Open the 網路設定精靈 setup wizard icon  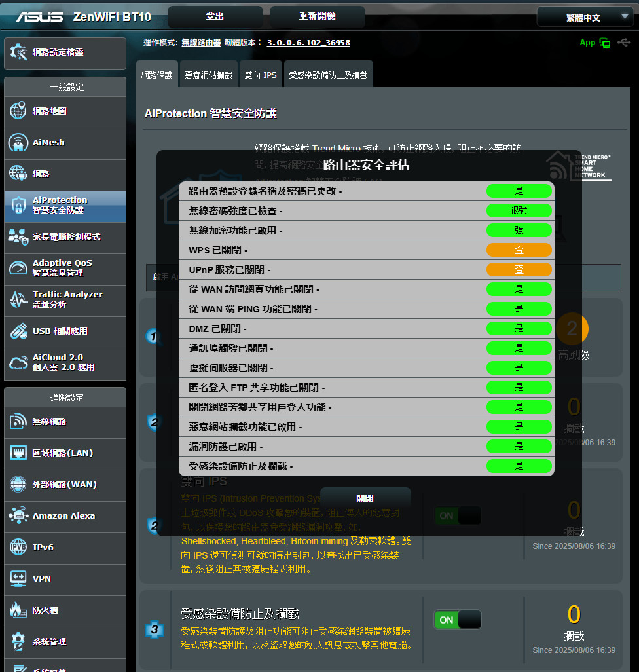(18, 52)
